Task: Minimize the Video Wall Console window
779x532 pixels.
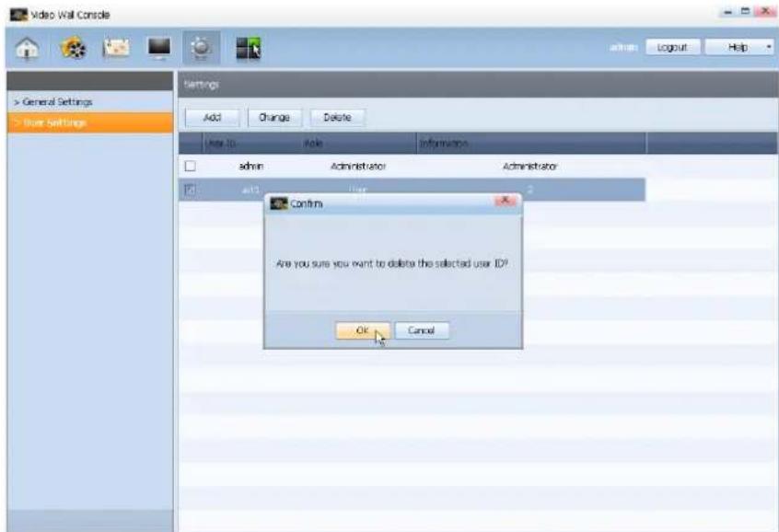Action: click(x=729, y=11)
